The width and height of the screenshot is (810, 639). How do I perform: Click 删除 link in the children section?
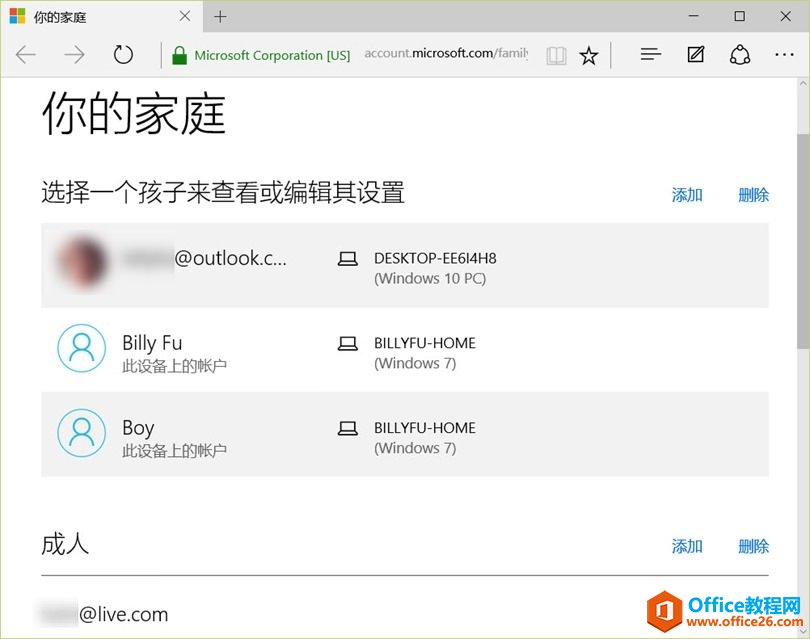[x=753, y=195]
